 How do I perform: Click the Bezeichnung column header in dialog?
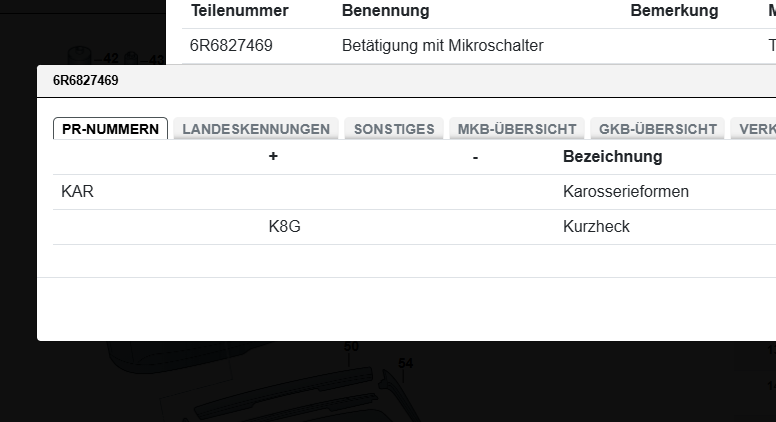point(612,157)
